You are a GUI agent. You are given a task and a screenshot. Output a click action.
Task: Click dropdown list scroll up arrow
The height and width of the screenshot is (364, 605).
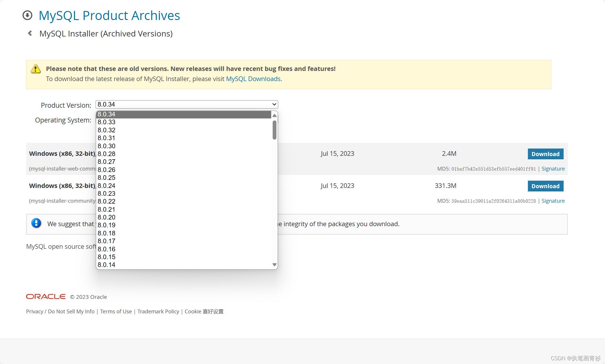pos(274,116)
